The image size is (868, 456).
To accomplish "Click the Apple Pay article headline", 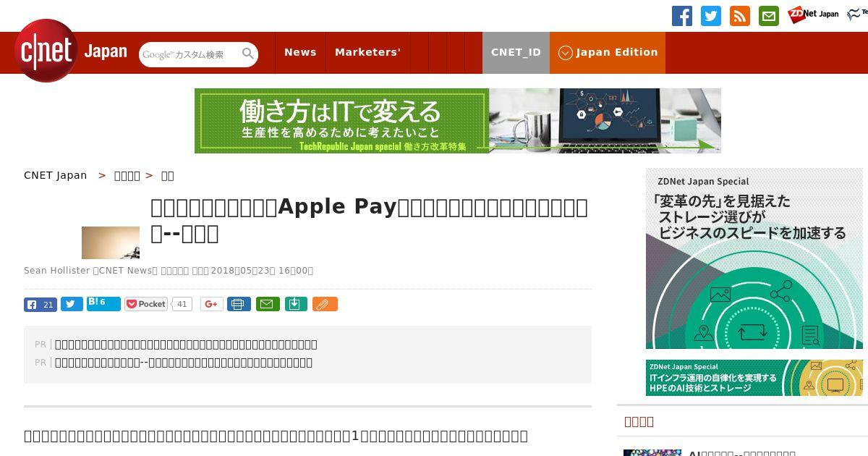I will (x=369, y=219).
